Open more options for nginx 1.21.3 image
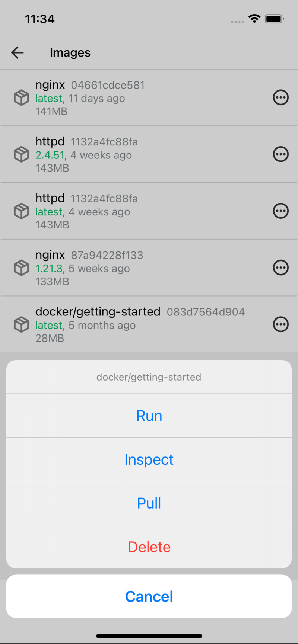This screenshot has width=298, height=644. point(280,267)
